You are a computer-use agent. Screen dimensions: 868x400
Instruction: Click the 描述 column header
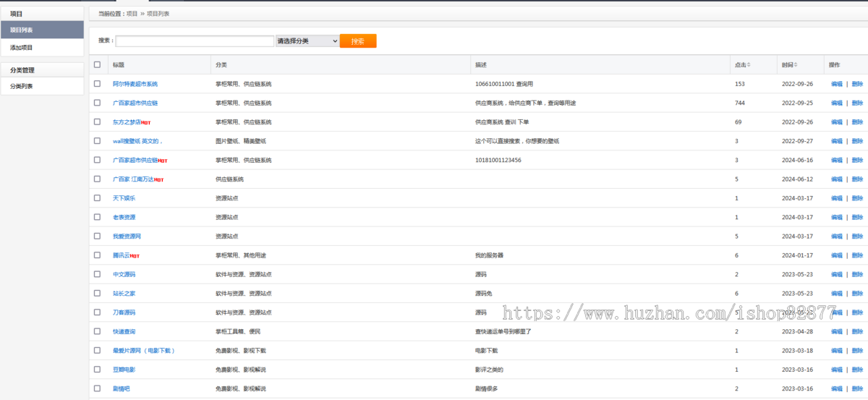tap(481, 65)
